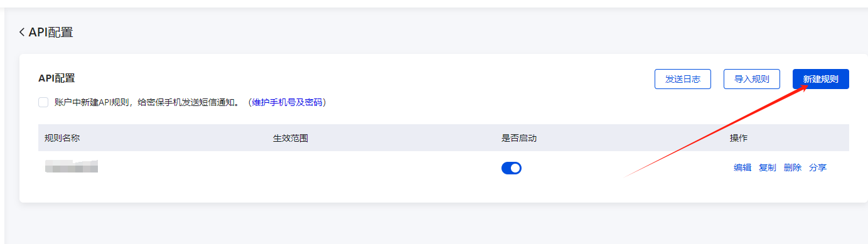The image size is (868, 244).
Task: Create a rule with the 新建规则 button
Action: (x=820, y=79)
